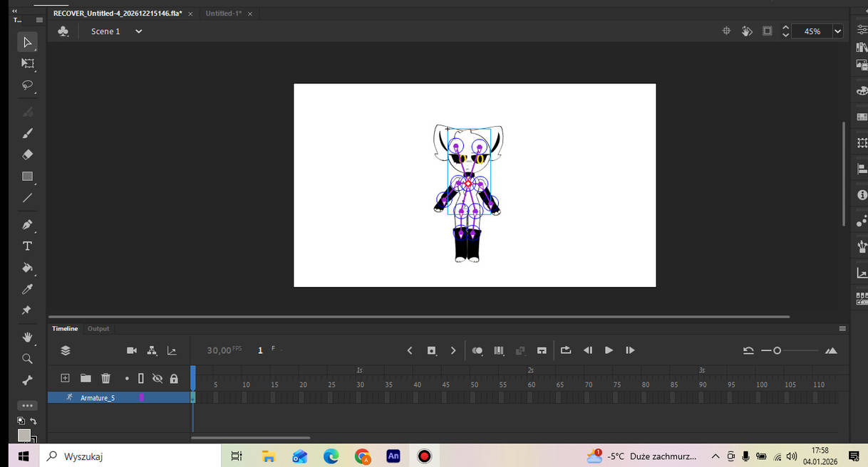The image size is (868, 467).
Task: Click the purple Armature_5 layer color swatch
Action: [x=142, y=398]
